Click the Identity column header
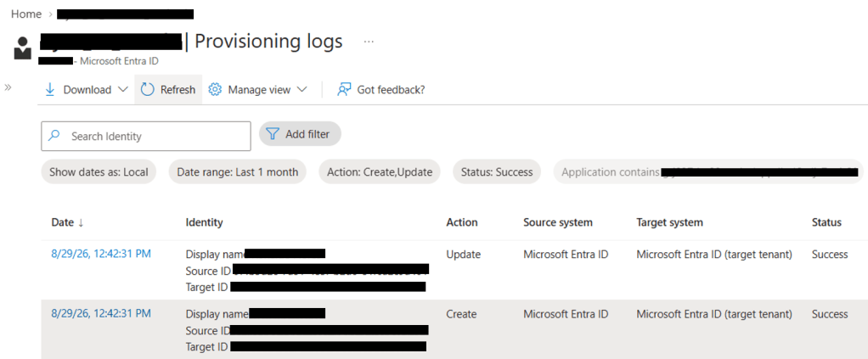Viewport: 868px width, 359px height. (205, 222)
